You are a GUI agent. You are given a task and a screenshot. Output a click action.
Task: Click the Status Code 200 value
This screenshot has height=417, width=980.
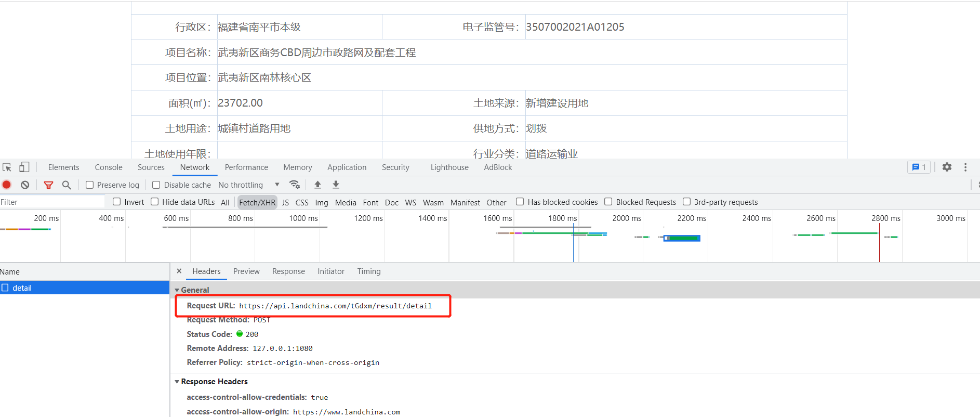coord(252,334)
